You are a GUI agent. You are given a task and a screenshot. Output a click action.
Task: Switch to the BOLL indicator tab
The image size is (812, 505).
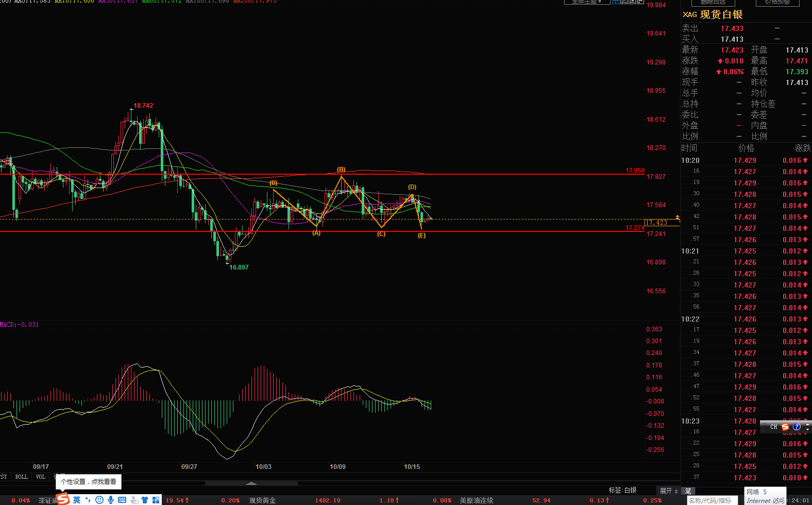(22, 477)
